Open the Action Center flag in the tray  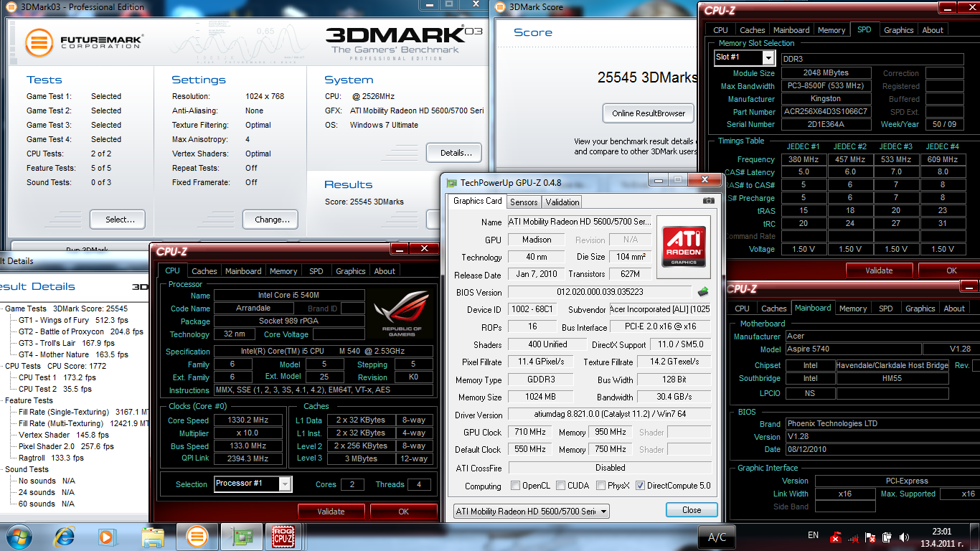tap(870, 537)
